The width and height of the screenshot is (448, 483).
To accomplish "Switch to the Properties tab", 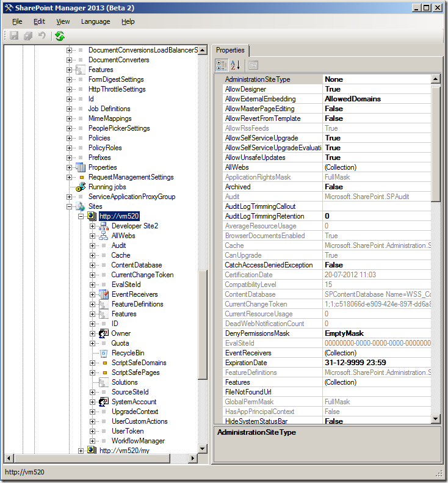I will (230, 51).
